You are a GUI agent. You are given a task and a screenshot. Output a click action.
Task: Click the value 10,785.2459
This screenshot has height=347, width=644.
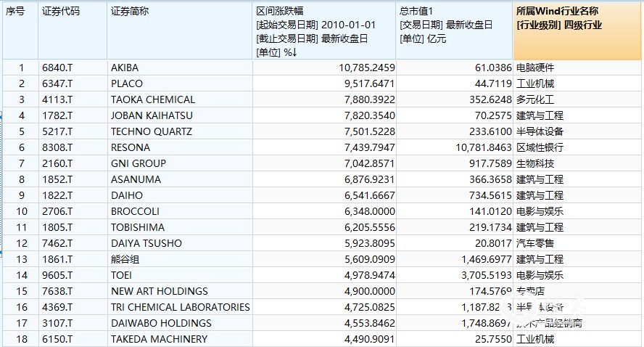tap(367, 68)
